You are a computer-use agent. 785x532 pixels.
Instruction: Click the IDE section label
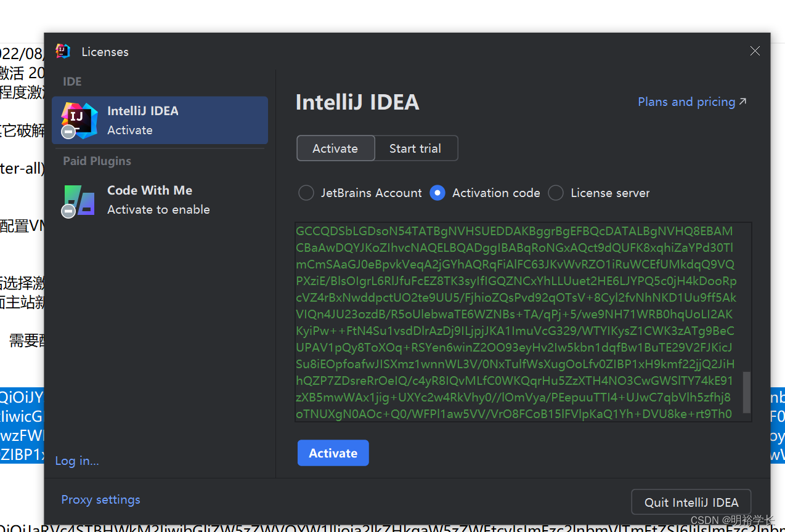click(72, 81)
